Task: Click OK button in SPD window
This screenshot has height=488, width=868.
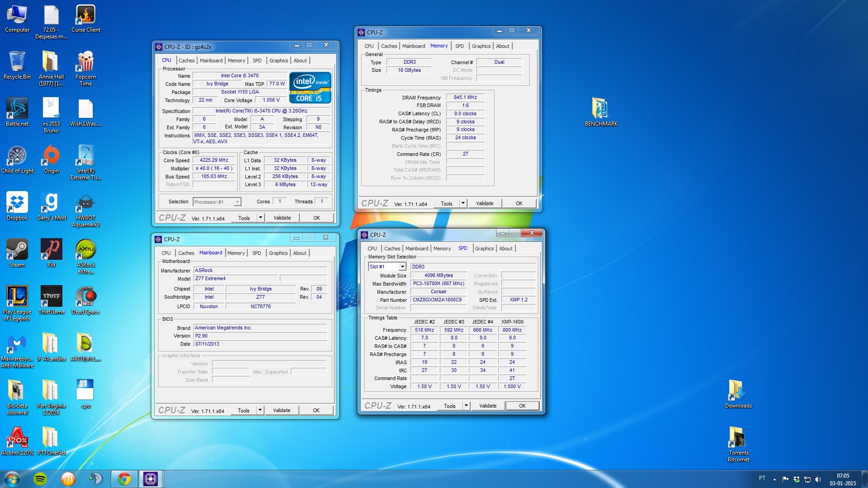Action: (x=522, y=406)
